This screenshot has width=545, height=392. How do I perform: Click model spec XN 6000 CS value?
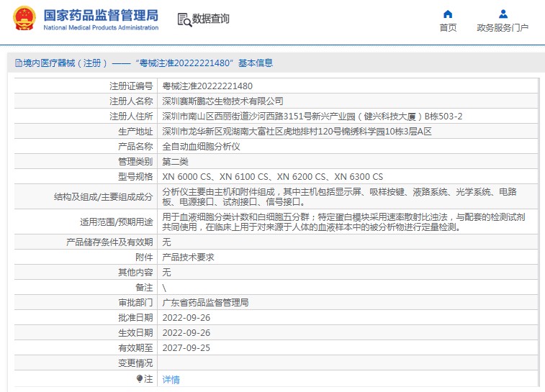pos(272,177)
